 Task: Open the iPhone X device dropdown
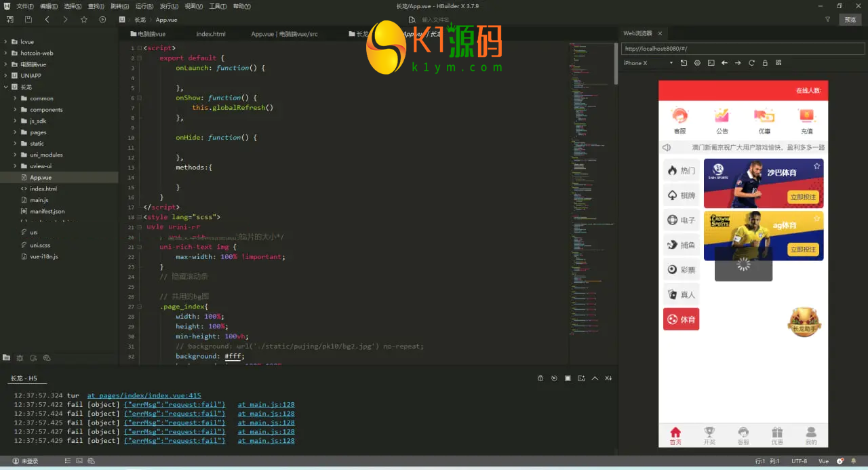(x=671, y=63)
